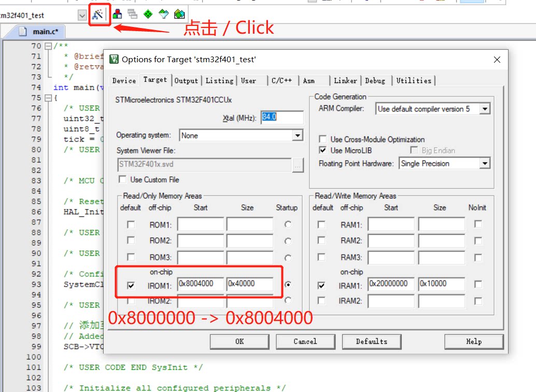Screen dimensions: 536x392
Task: Click the RAM1 Start input field
Action: (x=391, y=225)
